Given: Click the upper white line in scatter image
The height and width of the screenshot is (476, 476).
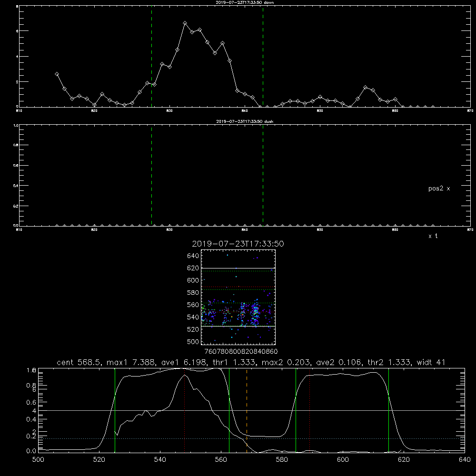Looking at the screenshot, I should point(238,268).
